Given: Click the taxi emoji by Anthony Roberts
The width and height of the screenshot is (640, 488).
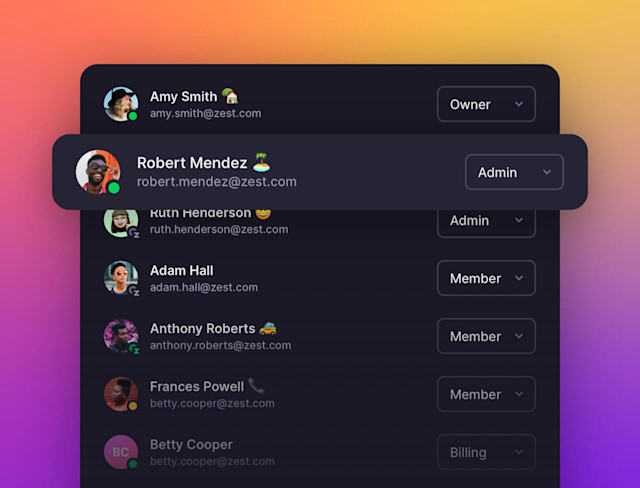Looking at the screenshot, I should tap(268, 328).
